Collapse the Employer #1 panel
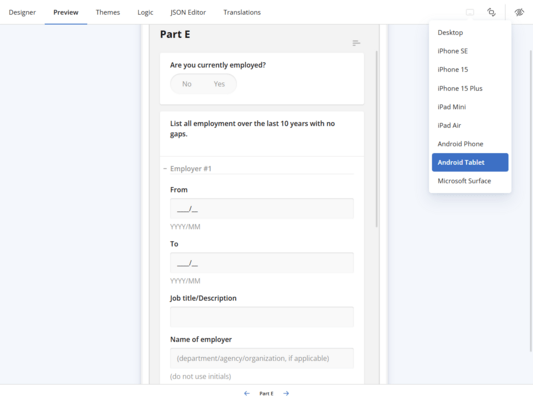 165,169
